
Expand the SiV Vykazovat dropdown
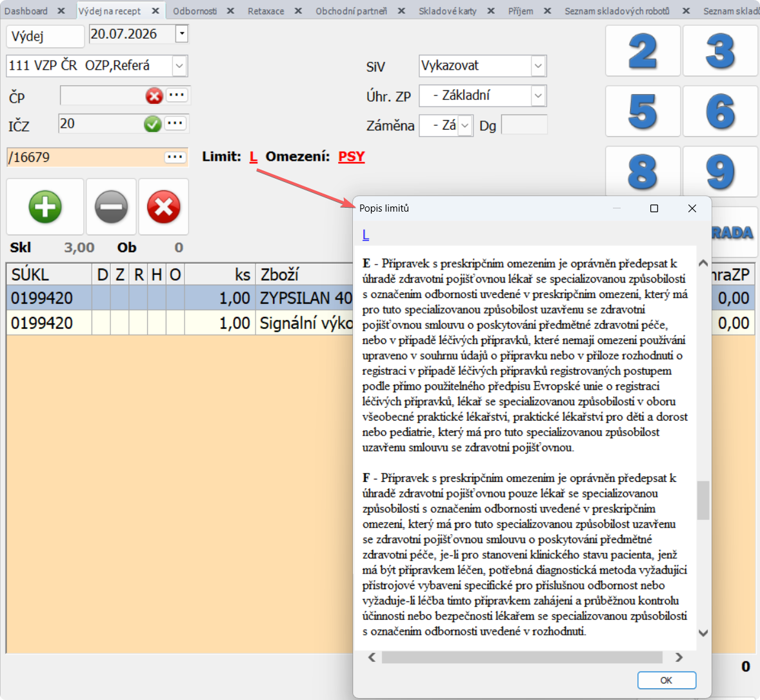coord(538,66)
